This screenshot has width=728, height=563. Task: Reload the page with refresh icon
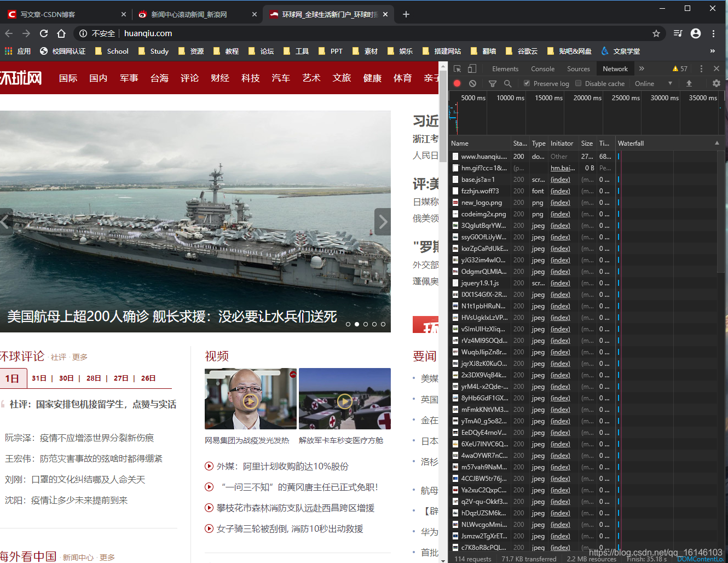[44, 33]
